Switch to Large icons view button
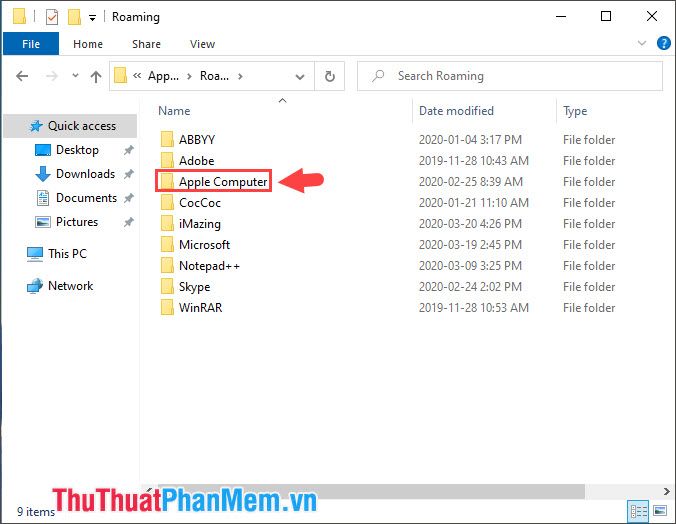 click(x=660, y=511)
